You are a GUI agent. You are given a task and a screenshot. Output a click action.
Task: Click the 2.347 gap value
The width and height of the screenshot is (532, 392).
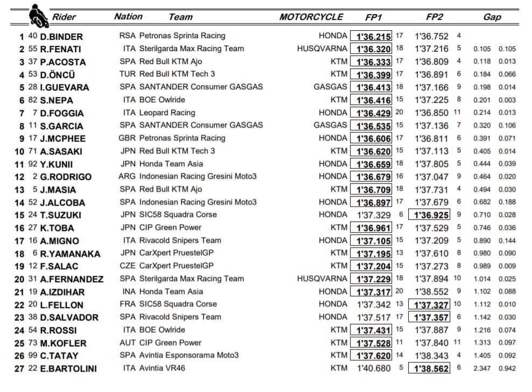[482, 369]
